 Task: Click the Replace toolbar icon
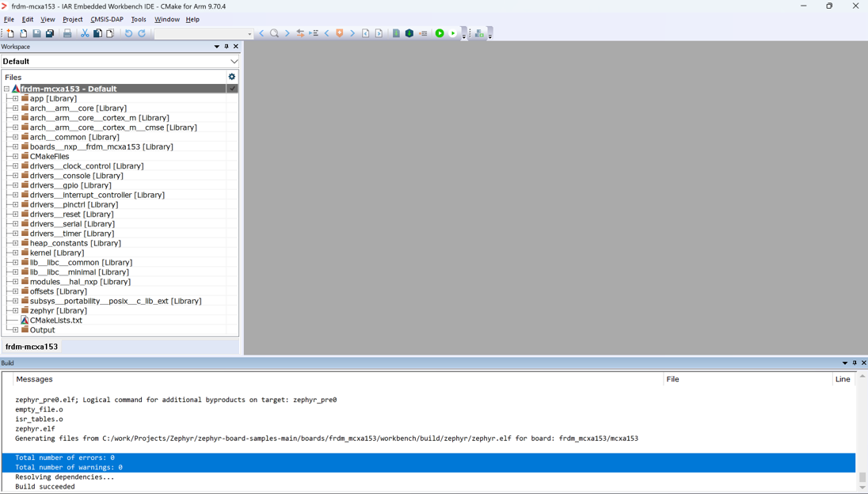pos(300,34)
